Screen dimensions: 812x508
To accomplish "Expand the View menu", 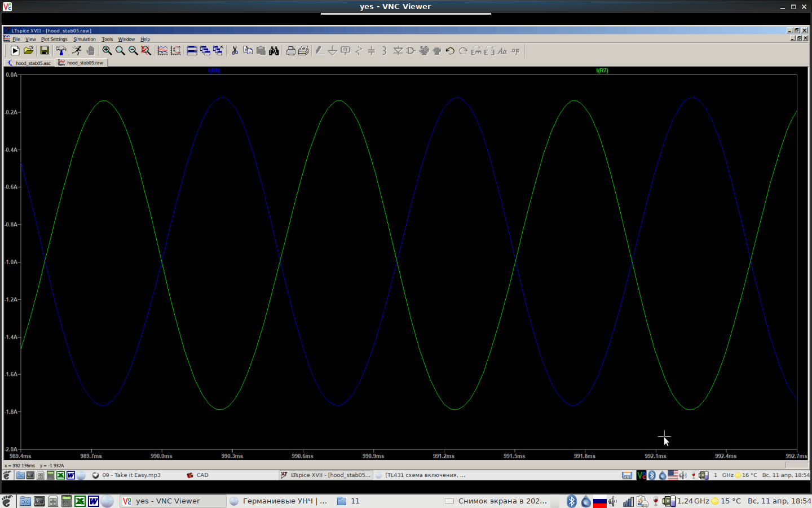I will click(30, 40).
